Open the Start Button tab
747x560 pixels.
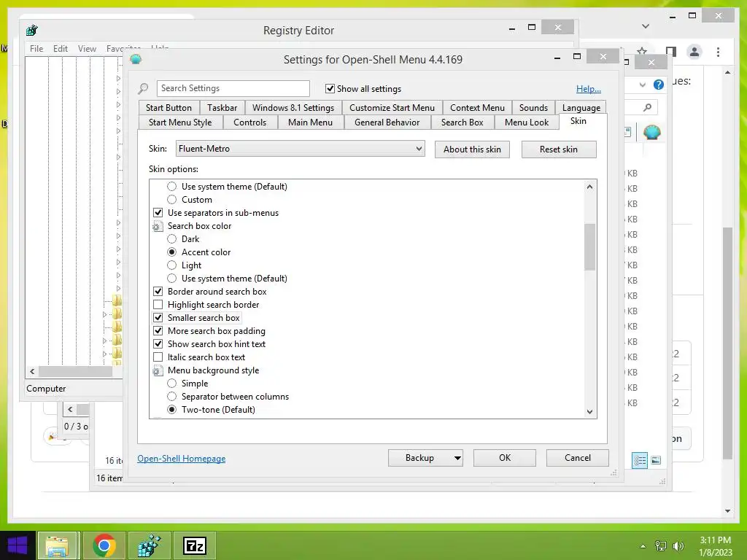(x=169, y=108)
